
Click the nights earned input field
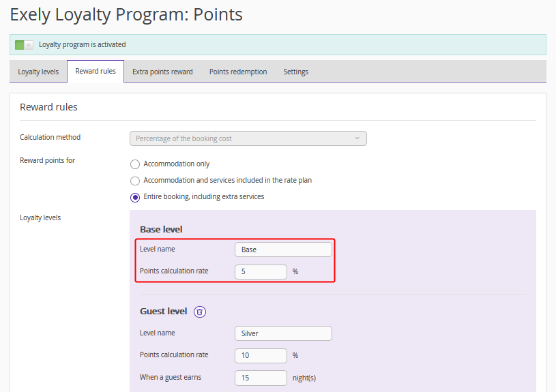point(261,378)
